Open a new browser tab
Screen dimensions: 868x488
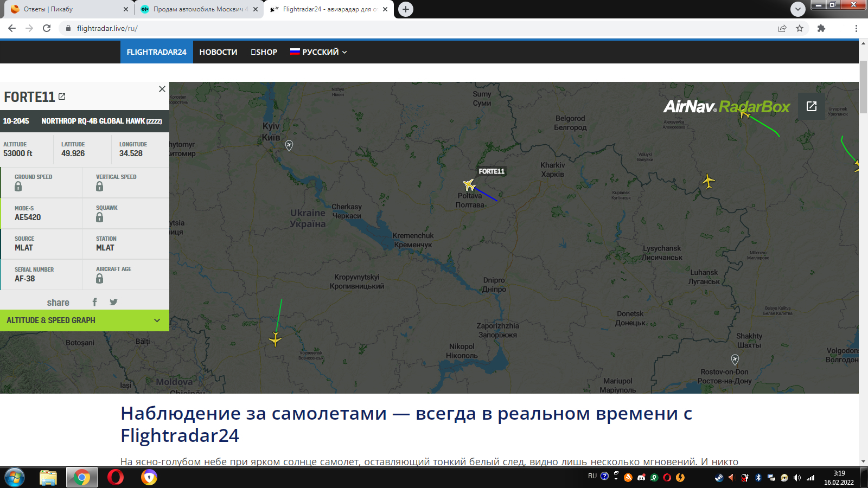tap(406, 9)
